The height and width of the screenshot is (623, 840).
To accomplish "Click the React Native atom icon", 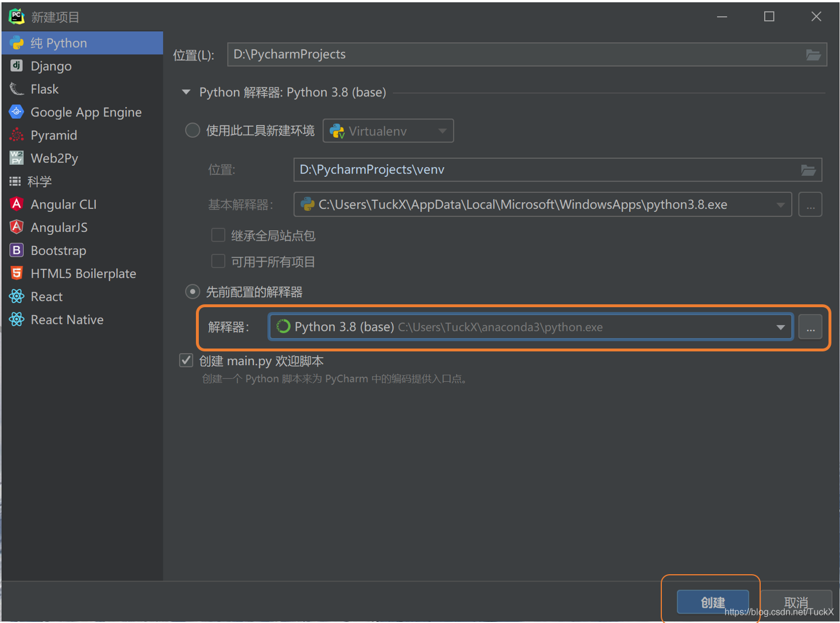I will coord(17,319).
